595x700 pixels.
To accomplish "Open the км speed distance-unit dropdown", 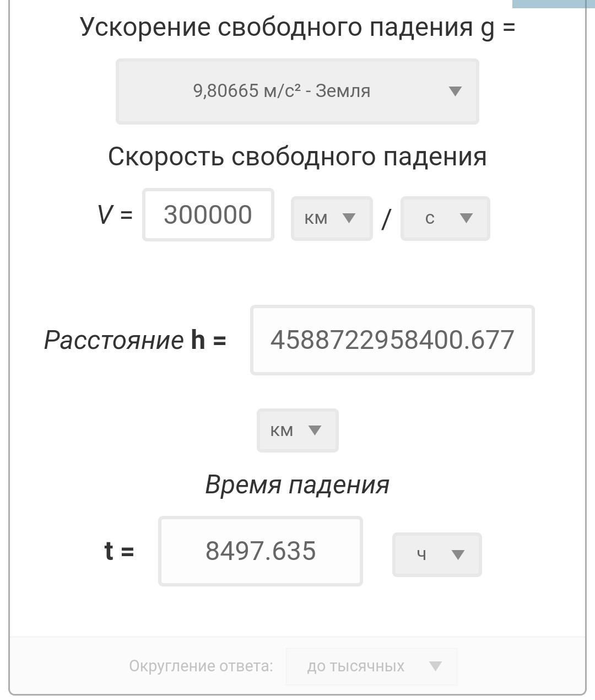I will (332, 218).
